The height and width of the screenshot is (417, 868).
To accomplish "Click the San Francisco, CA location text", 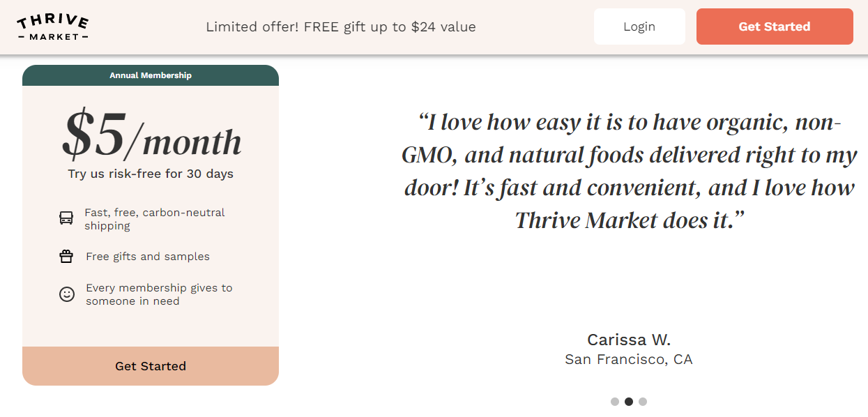I will 629,360.
